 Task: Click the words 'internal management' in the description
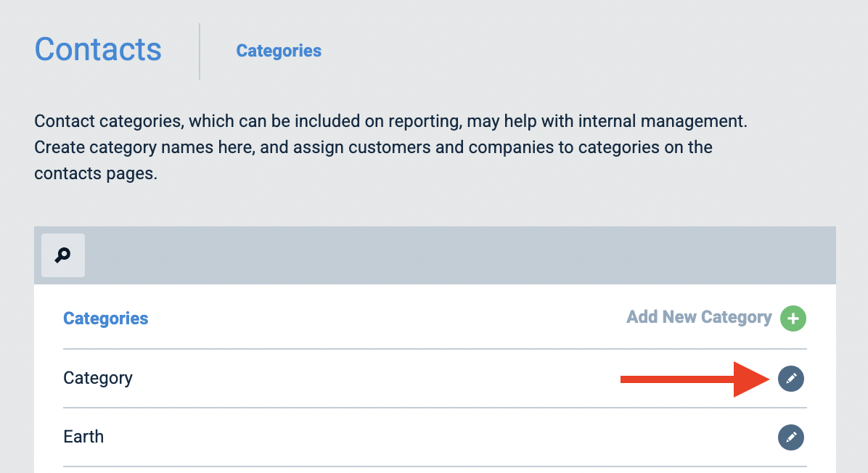pyautogui.click(x=663, y=121)
